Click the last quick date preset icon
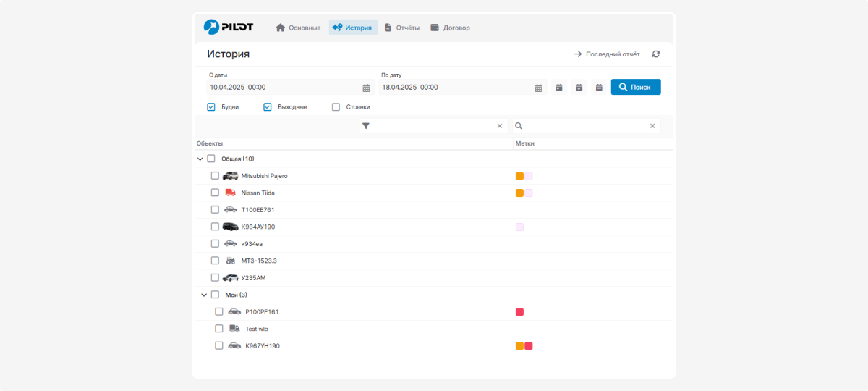This screenshot has width=868, height=391. click(x=599, y=88)
